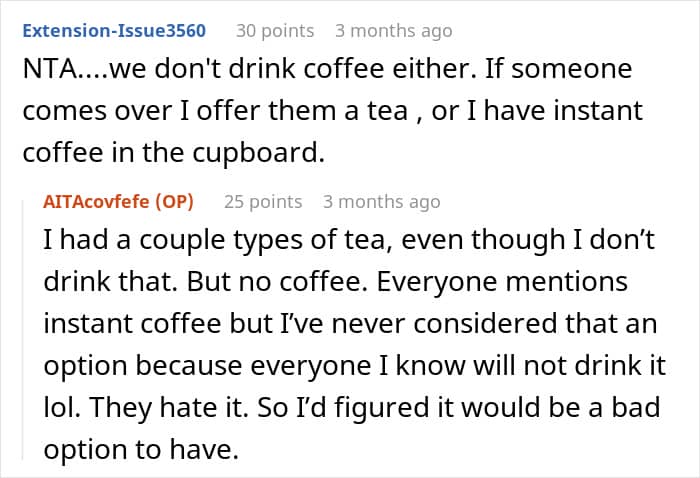
Task: Open the AITAcovfefe user profile
Action: coord(96,202)
